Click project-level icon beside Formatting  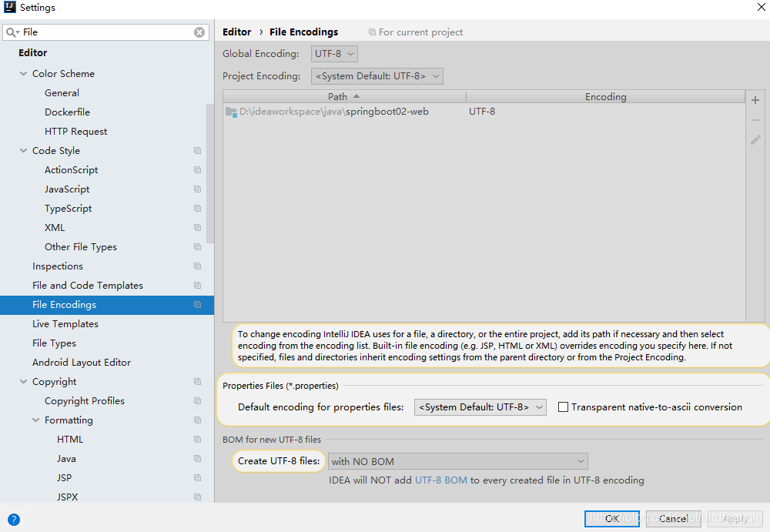click(x=197, y=420)
